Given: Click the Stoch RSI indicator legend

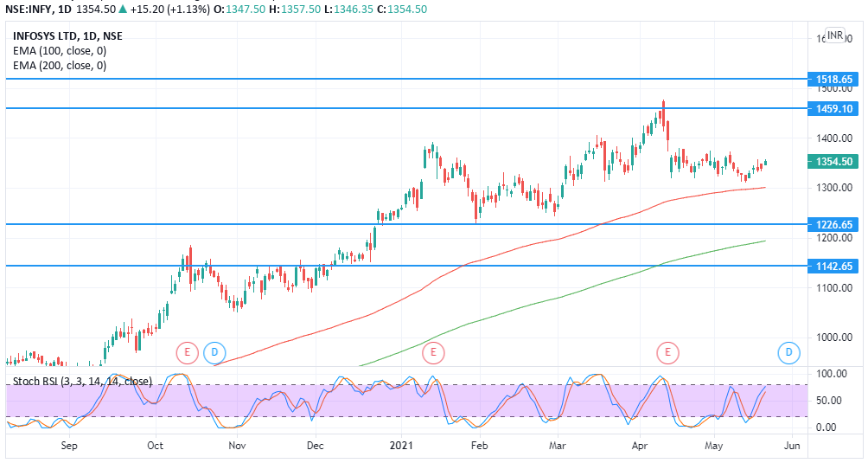Looking at the screenshot, I should (82, 382).
